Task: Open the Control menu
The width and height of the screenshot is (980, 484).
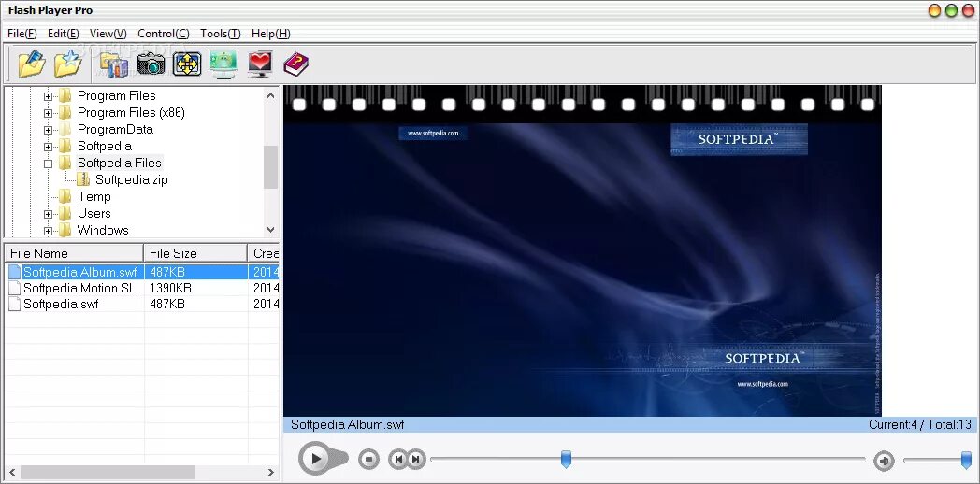Action: tap(163, 34)
